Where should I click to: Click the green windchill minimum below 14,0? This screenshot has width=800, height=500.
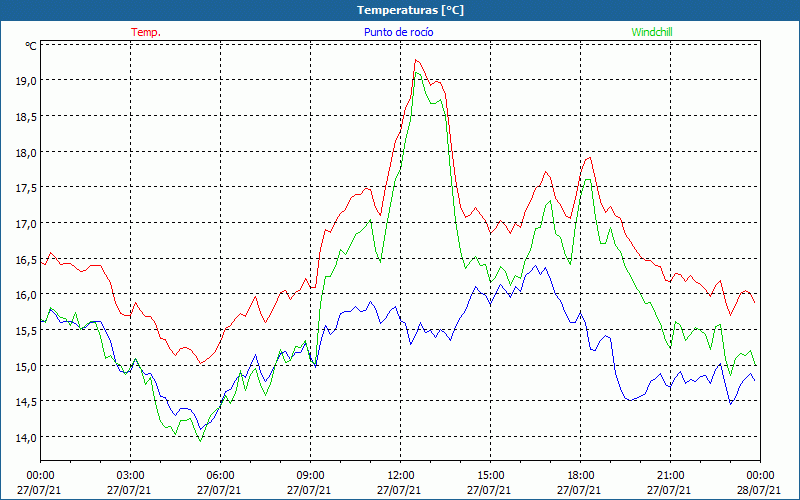click(201, 441)
